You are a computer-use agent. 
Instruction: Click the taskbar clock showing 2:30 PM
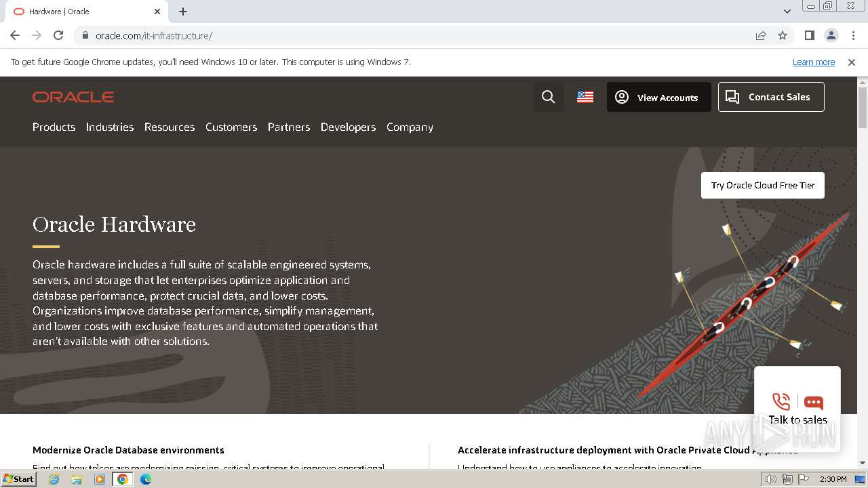[x=833, y=479]
